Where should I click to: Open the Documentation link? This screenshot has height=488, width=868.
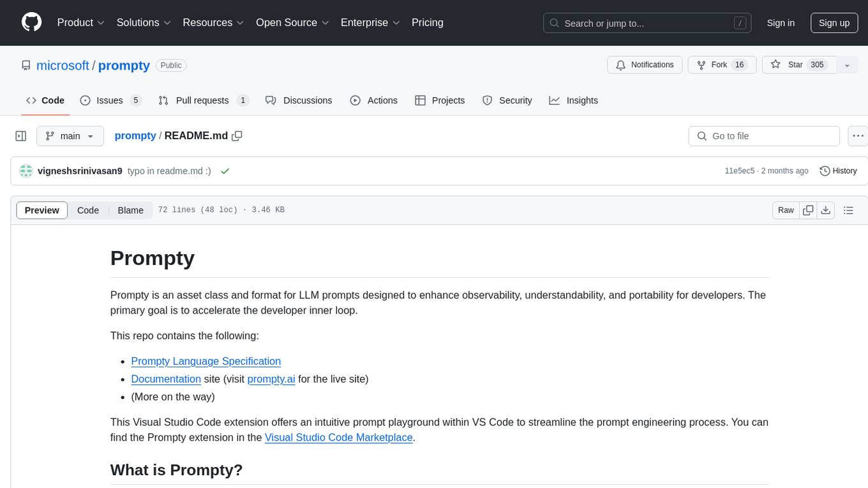click(166, 379)
